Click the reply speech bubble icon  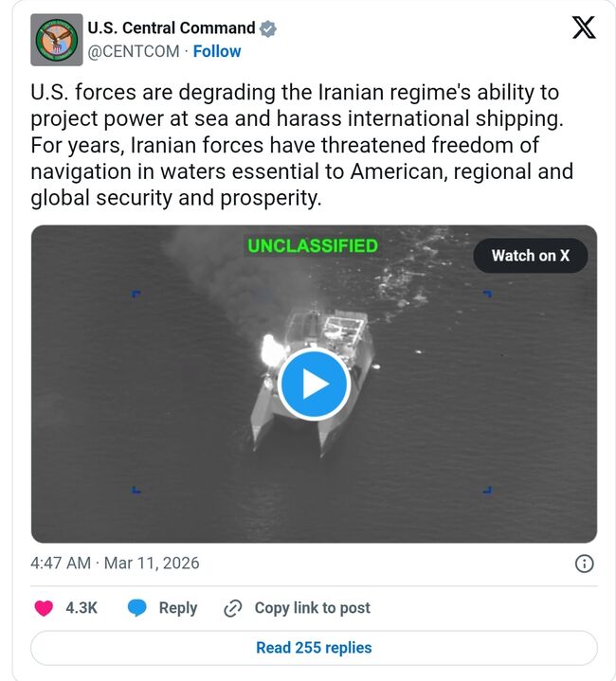tap(137, 608)
